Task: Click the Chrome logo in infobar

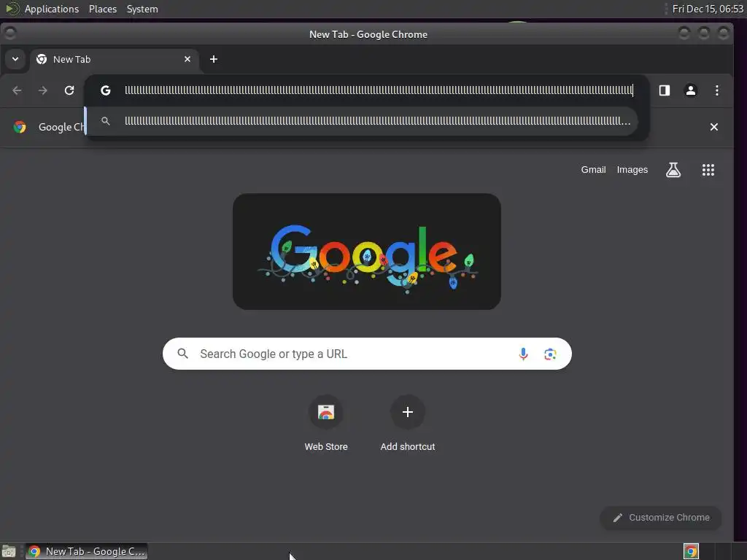Action: tap(20, 127)
